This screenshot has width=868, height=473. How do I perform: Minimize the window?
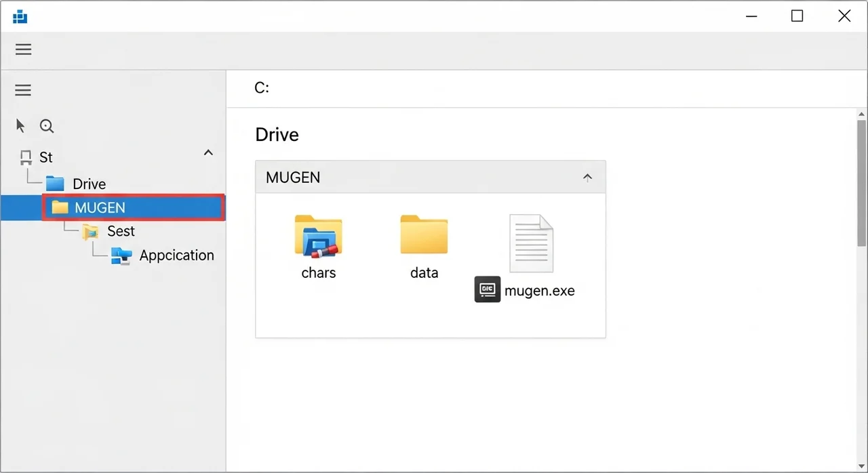point(751,16)
